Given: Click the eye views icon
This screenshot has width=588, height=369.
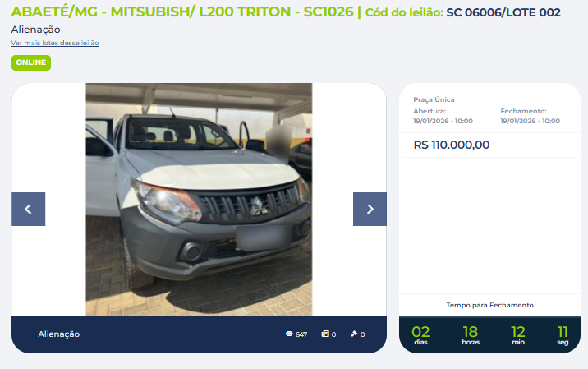Looking at the screenshot, I should pos(289,334).
